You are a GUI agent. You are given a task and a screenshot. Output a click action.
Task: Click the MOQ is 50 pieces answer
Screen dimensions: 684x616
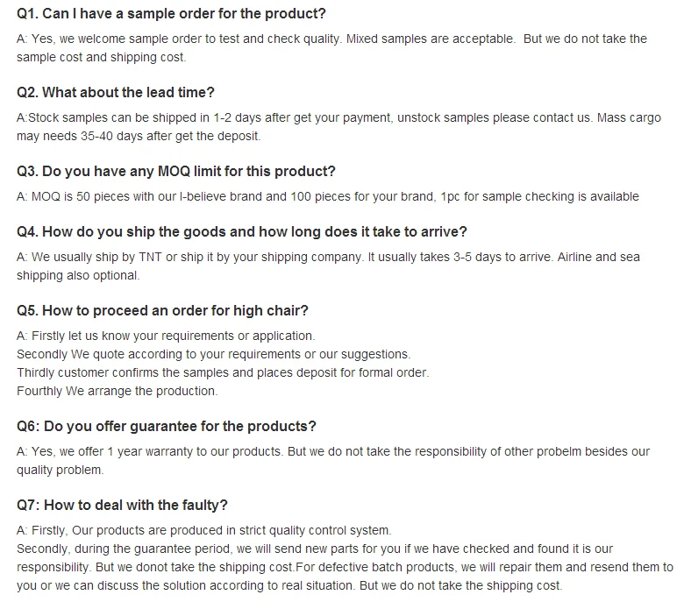tap(328, 196)
